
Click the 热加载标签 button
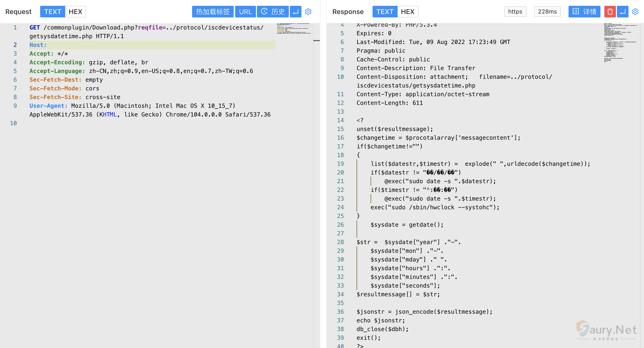[x=212, y=12]
